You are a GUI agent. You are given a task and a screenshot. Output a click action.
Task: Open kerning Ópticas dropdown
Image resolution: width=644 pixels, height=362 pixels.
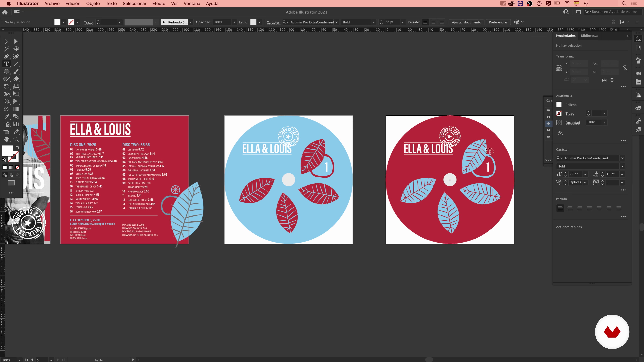click(x=585, y=182)
